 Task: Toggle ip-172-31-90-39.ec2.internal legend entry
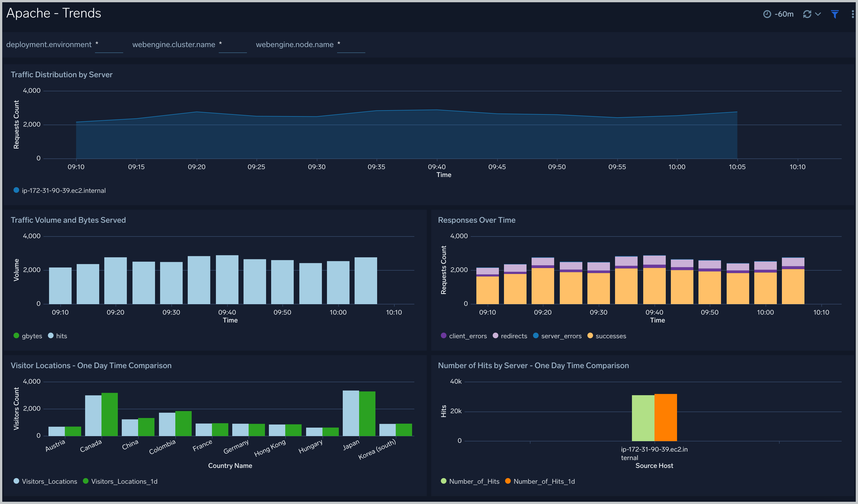point(59,190)
